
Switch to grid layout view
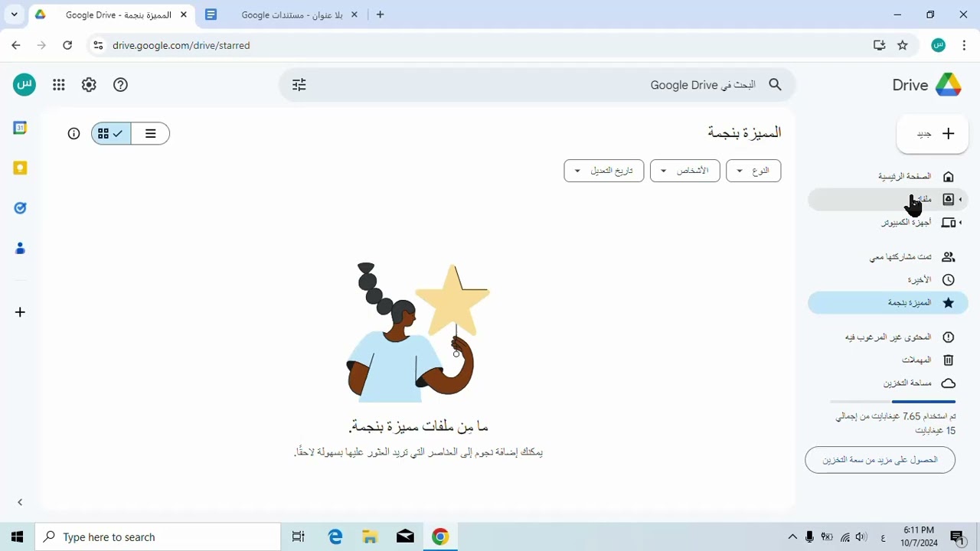click(x=111, y=133)
